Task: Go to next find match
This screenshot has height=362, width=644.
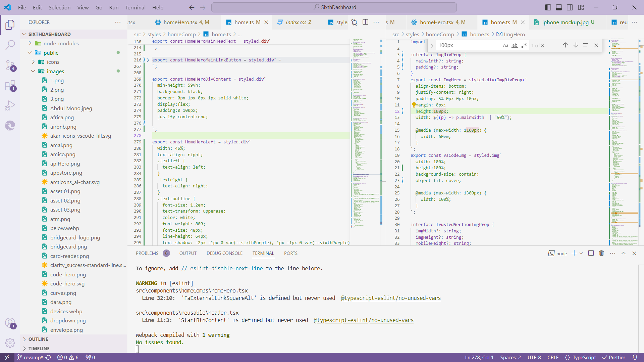Action: coord(576,45)
